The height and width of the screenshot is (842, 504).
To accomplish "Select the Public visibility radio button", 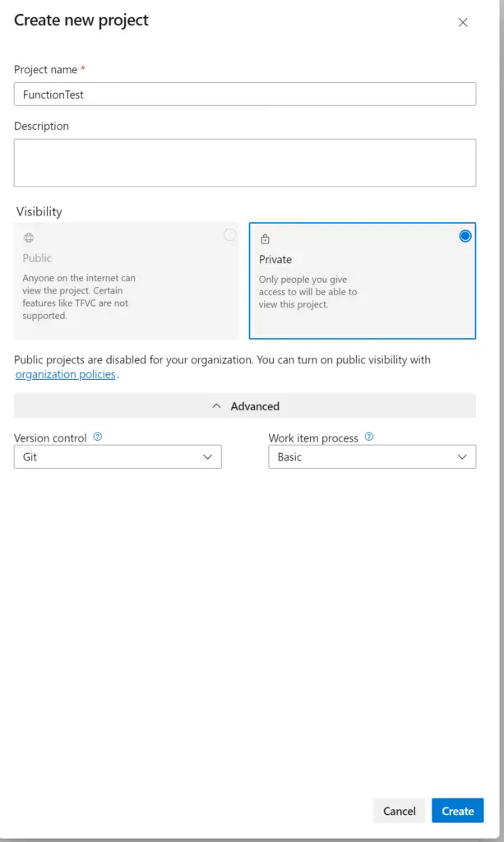I will coord(229,235).
